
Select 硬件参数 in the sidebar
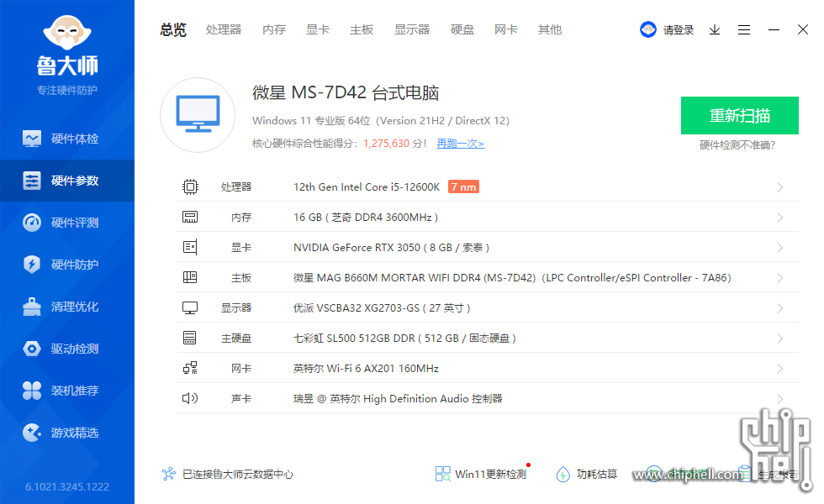pos(67,181)
